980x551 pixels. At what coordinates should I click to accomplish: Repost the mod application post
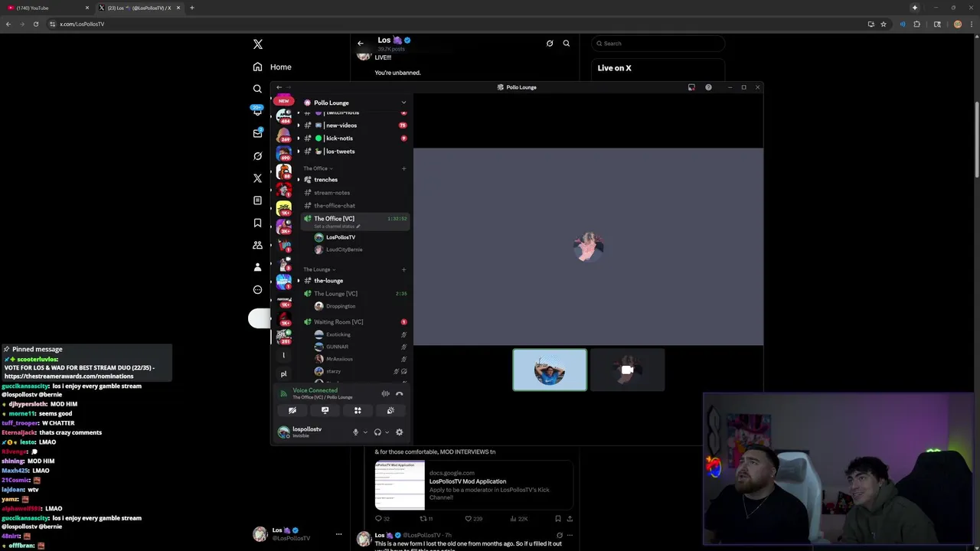pos(422,519)
